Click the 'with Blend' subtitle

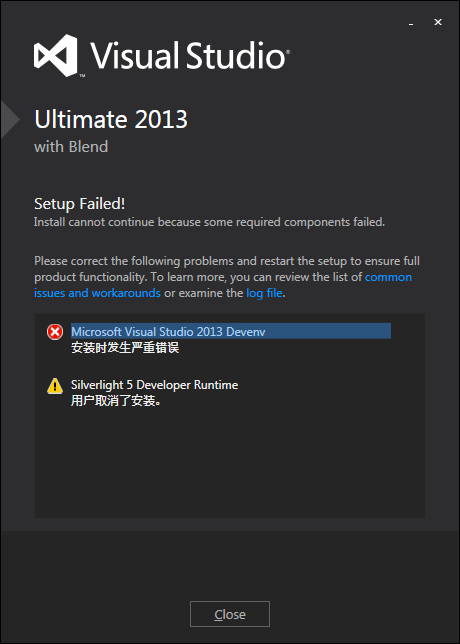pos(71,147)
